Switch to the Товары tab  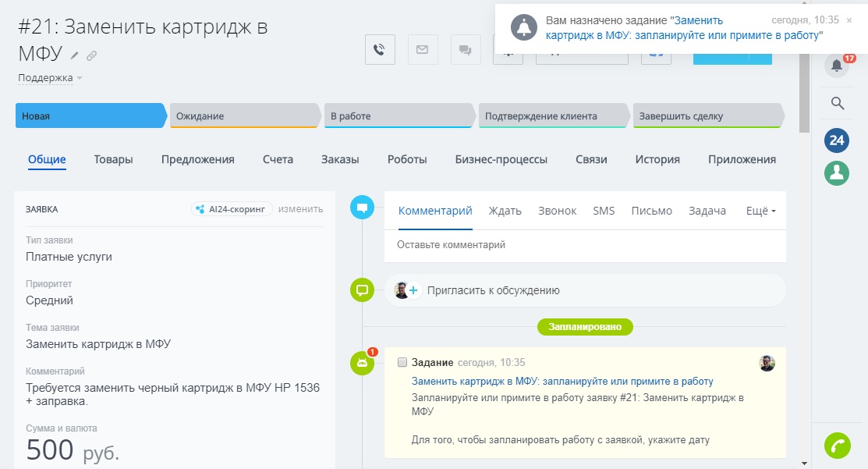point(114,159)
